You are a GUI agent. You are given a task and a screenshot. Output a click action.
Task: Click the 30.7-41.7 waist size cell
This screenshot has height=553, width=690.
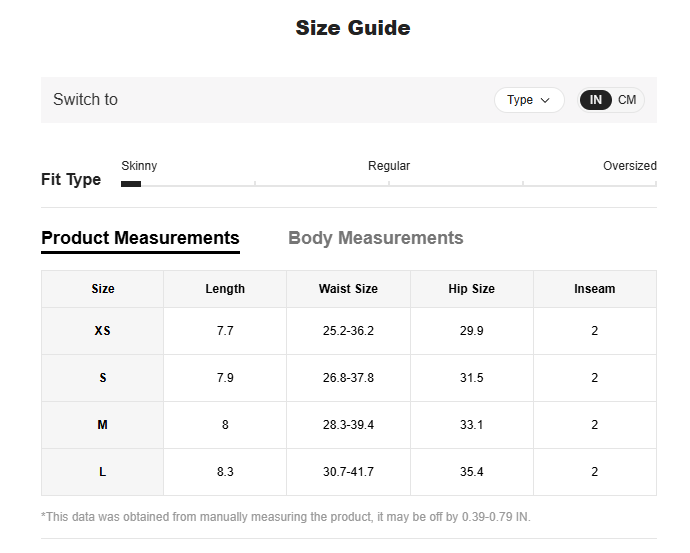[348, 472]
